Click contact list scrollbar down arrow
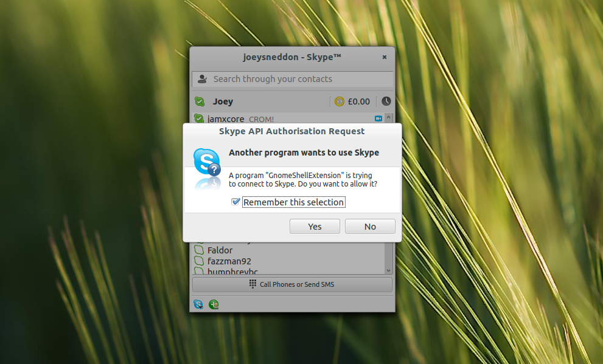Image resolution: width=603 pixels, height=364 pixels. [388, 270]
